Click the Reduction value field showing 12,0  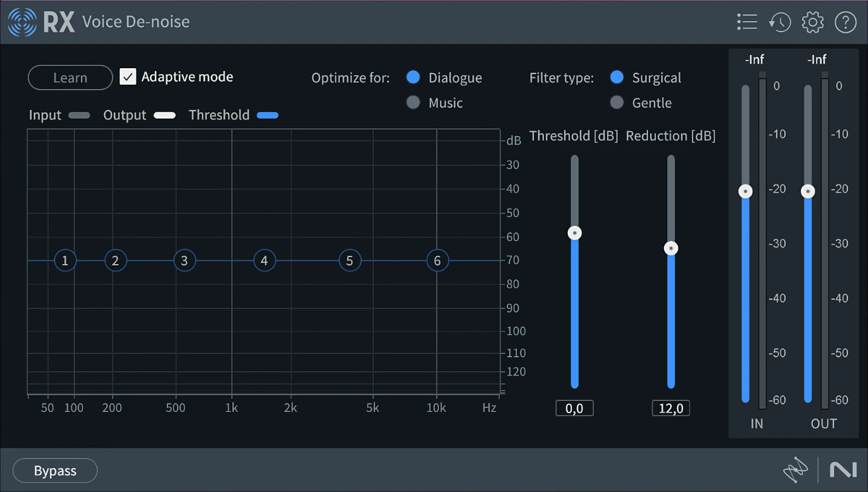[x=671, y=409]
